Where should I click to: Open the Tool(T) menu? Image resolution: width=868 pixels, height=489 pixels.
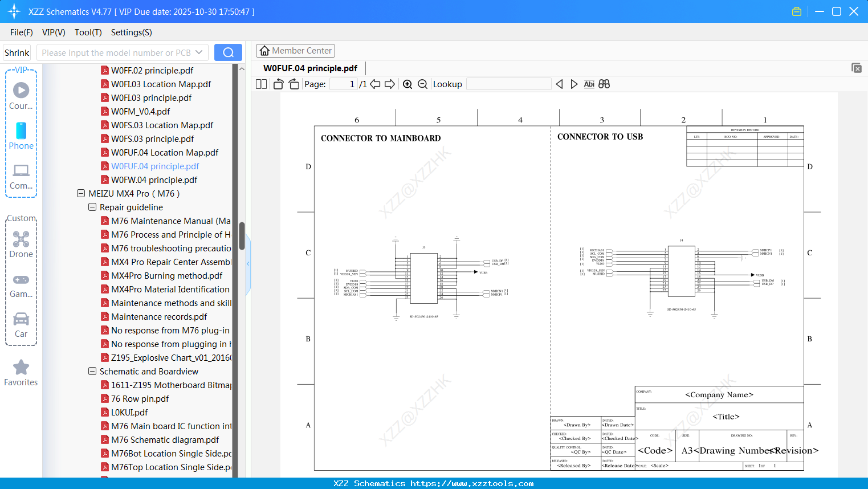coord(88,32)
